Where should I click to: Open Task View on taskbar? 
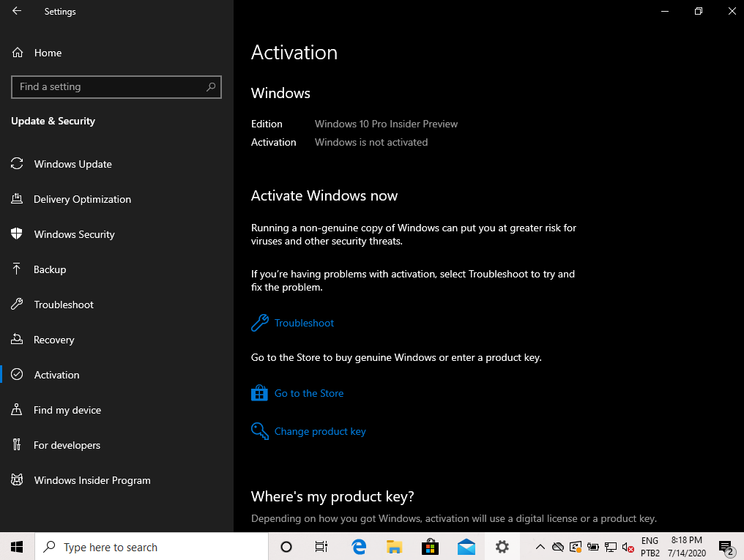pos(321,547)
